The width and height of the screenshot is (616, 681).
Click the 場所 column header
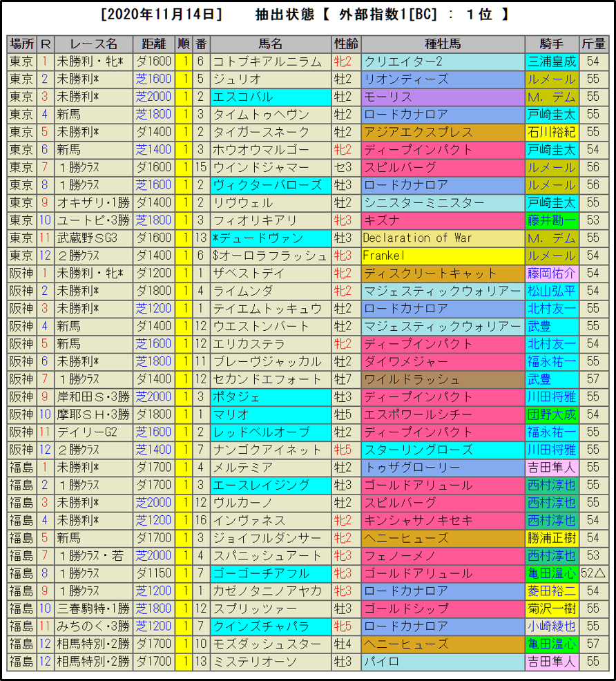tap(22, 44)
